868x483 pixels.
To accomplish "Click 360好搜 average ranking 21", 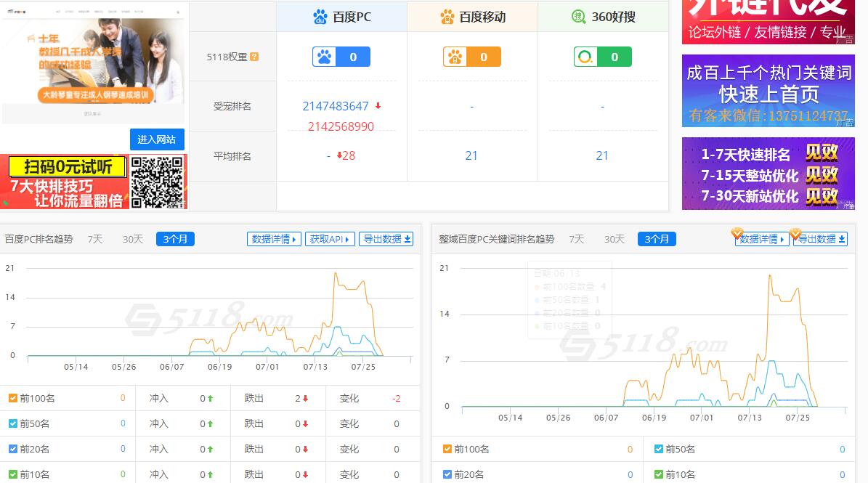I will [x=602, y=156].
